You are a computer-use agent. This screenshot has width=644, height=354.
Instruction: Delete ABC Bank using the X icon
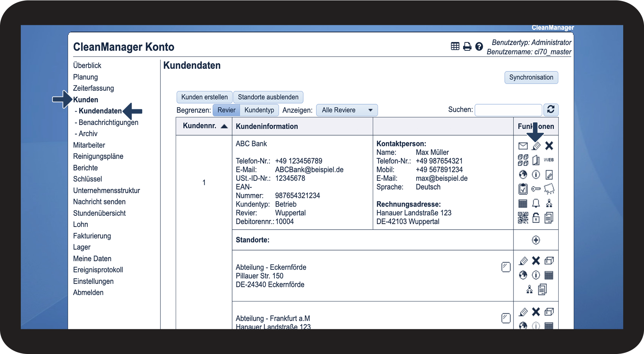coord(549,146)
